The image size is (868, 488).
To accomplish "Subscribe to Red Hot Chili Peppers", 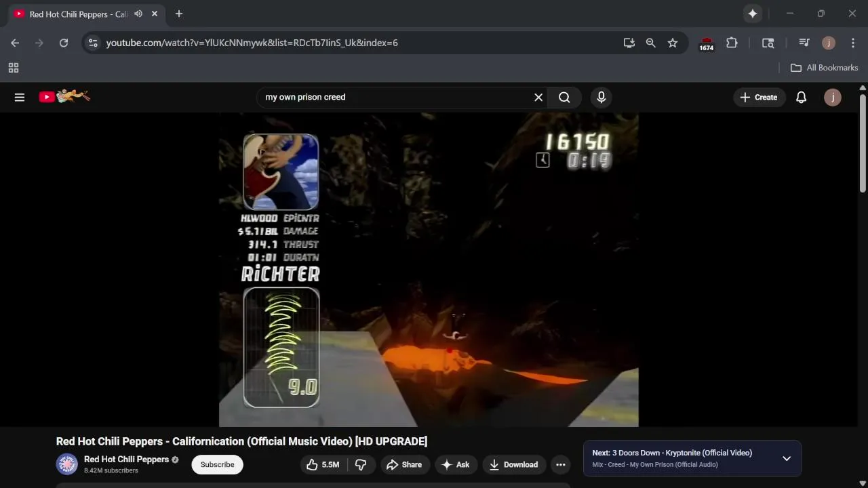I will (x=217, y=464).
